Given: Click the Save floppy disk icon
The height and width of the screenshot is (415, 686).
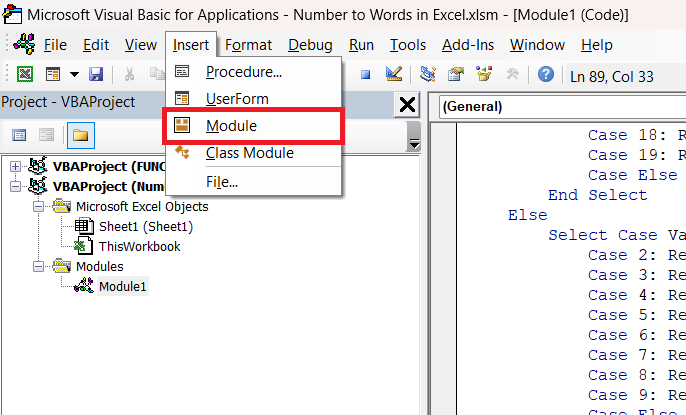Looking at the screenshot, I should (x=96, y=74).
